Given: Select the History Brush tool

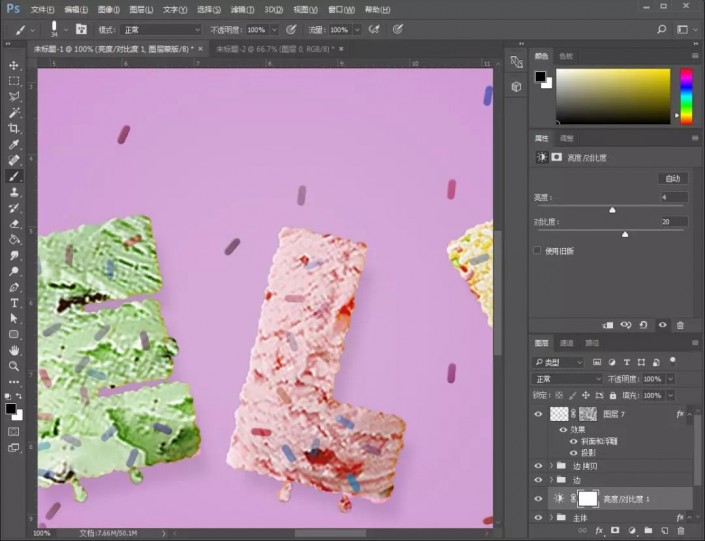Looking at the screenshot, I should click(x=14, y=208).
